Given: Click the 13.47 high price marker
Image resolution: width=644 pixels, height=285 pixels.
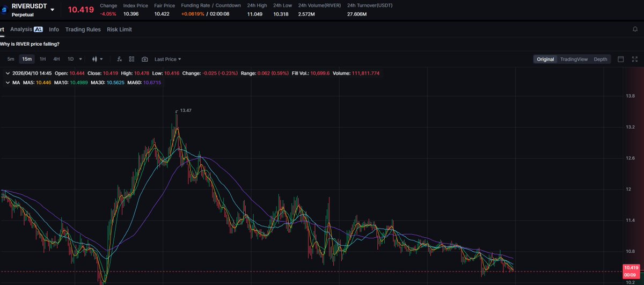Looking at the screenshot, I should tap(186, 110).
